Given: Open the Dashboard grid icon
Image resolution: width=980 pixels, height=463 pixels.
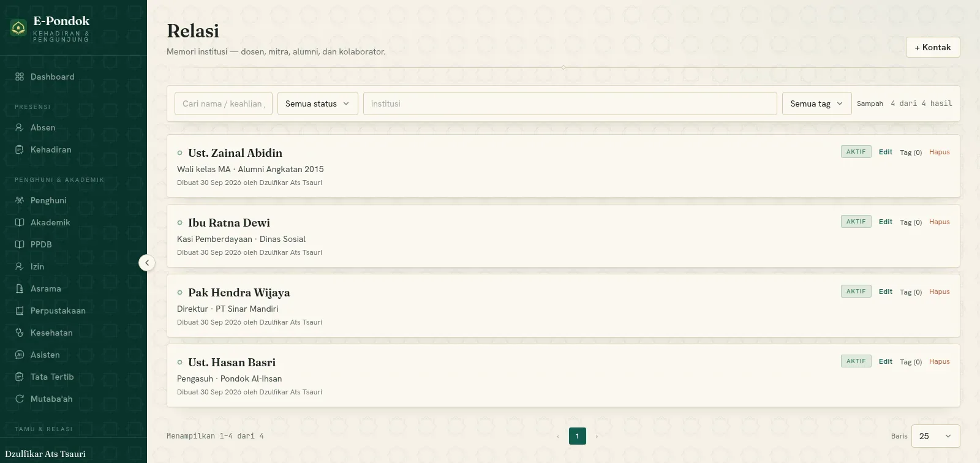Looking at the screenshot, I should click(20, 77).
